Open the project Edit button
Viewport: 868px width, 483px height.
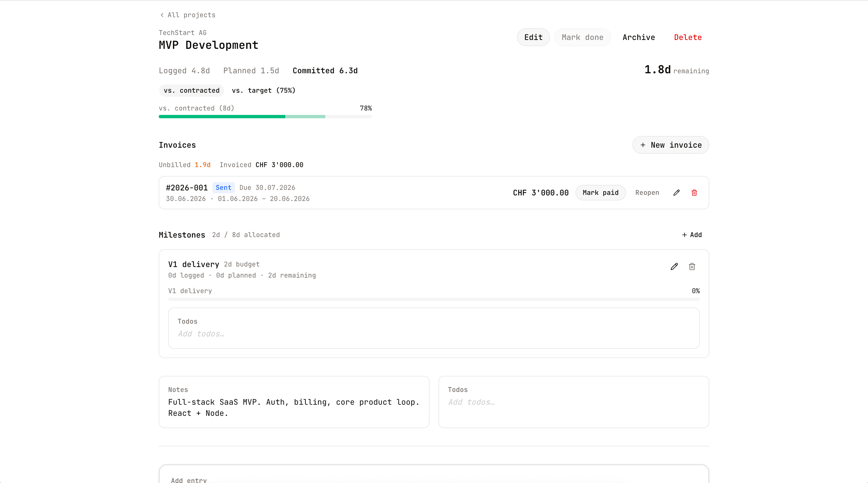[x=533, y=37]
